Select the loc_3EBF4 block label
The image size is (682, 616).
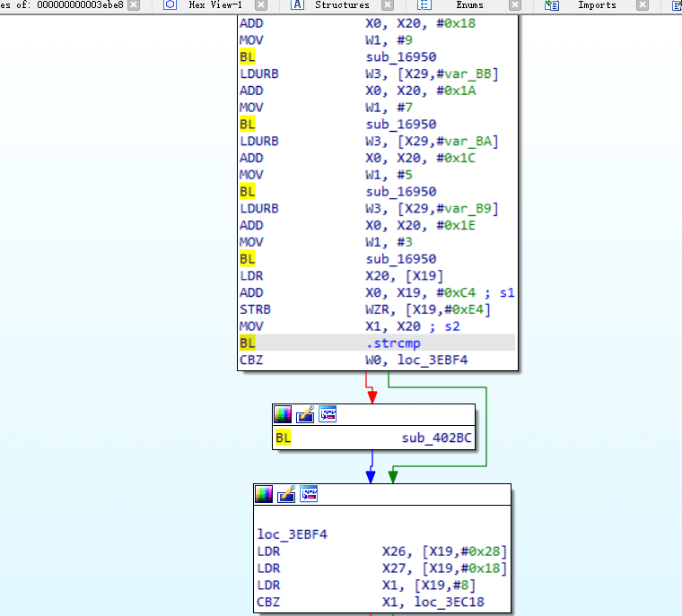point(292,534)
